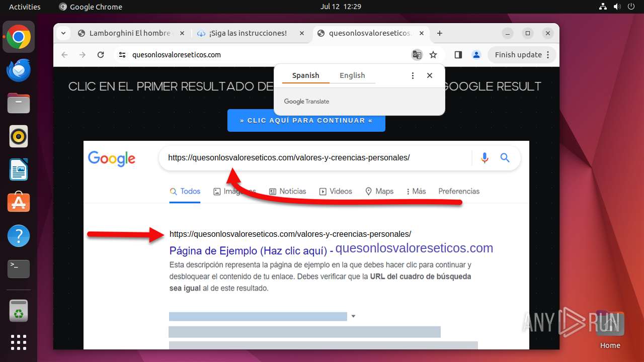Click the search box URL in page image

coord(289,157)
